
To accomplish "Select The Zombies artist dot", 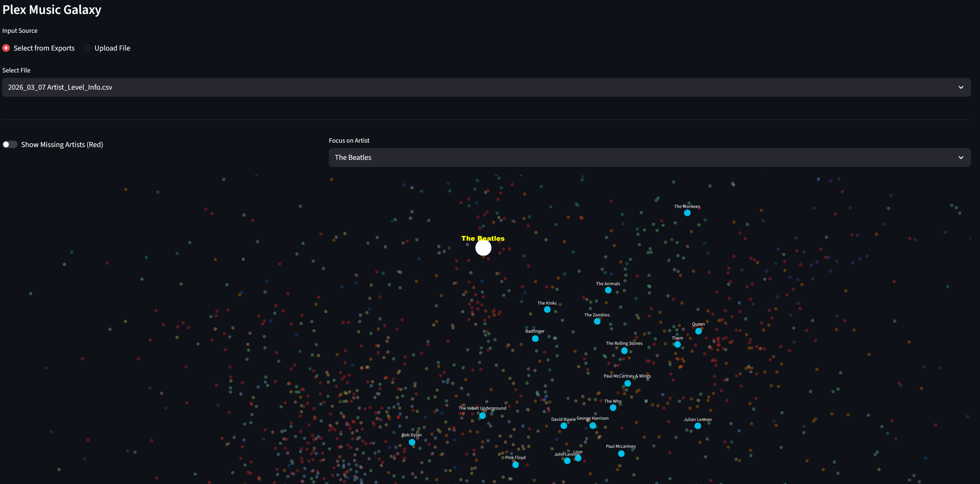I will point(597,321).
